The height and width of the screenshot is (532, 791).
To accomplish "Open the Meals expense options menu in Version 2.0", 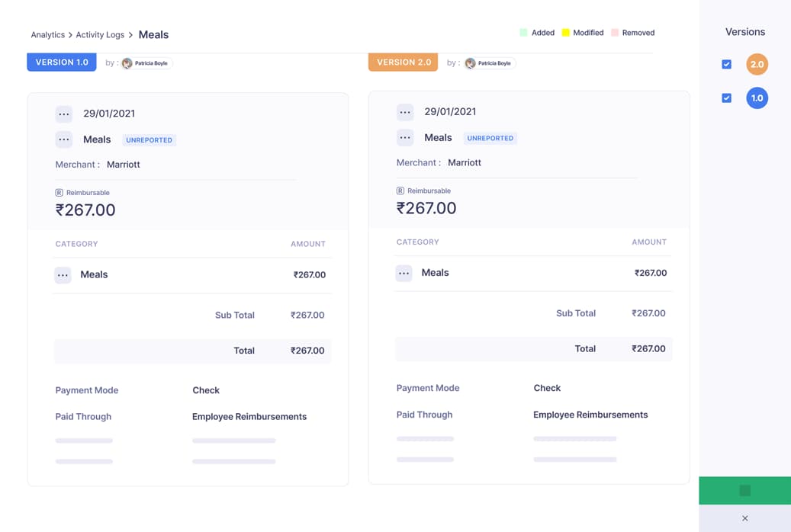I will pyautogui.click(x=405, y=137).
